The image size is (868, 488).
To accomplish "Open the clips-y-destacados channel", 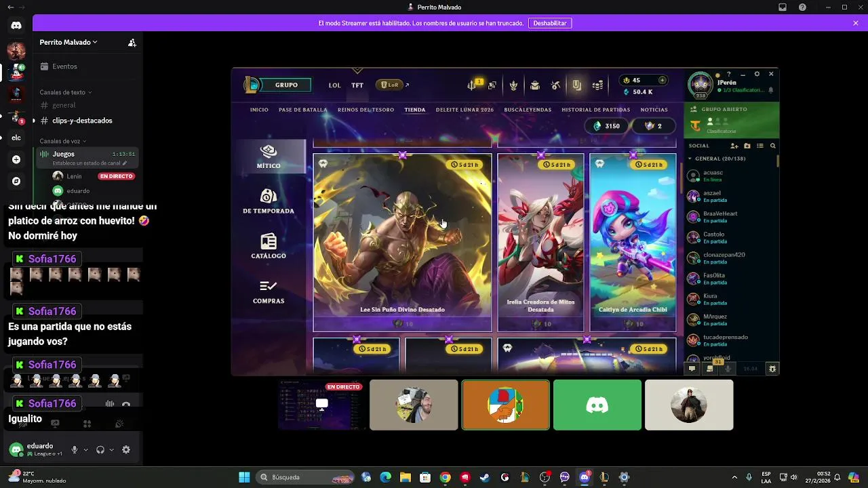I will click(82, 121).
